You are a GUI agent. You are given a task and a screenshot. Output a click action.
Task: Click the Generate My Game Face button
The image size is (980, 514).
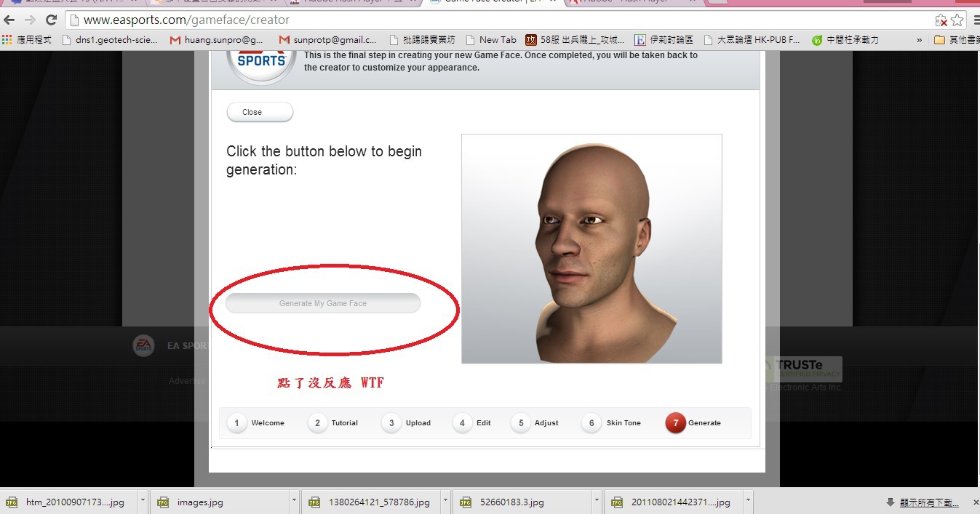323,303
